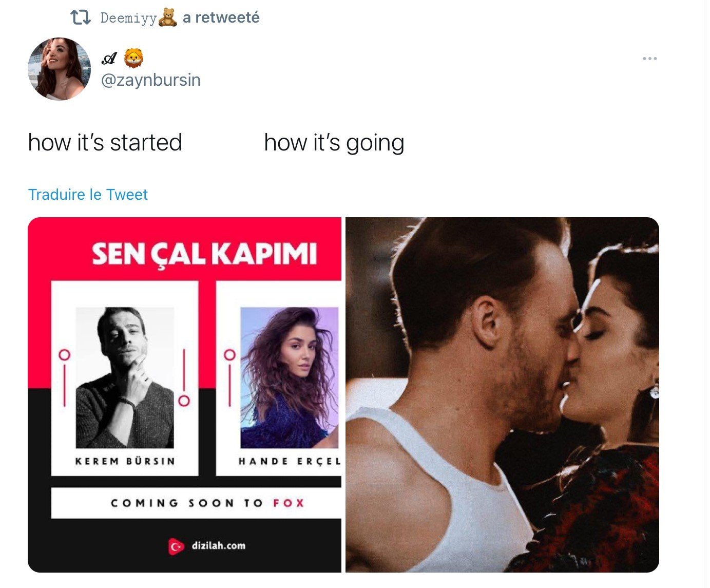Click the teddy bear emoji beside Deemiyy
The image size is (710, 588).
[x=167, y=17]
